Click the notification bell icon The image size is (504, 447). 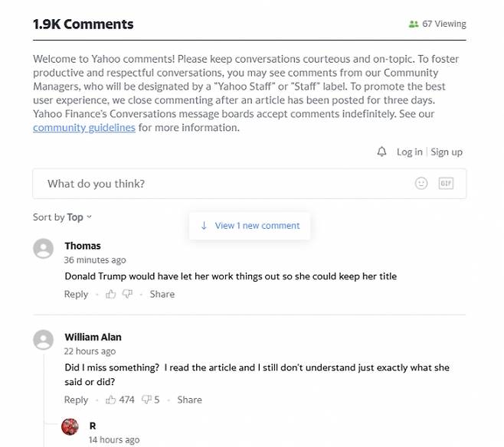click(x=382, y=152)
